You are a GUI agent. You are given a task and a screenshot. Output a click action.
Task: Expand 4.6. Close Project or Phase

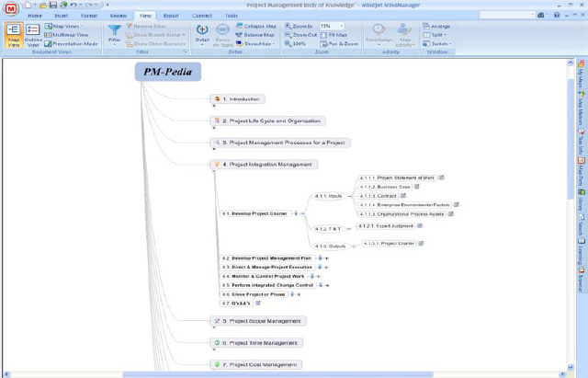299,294
